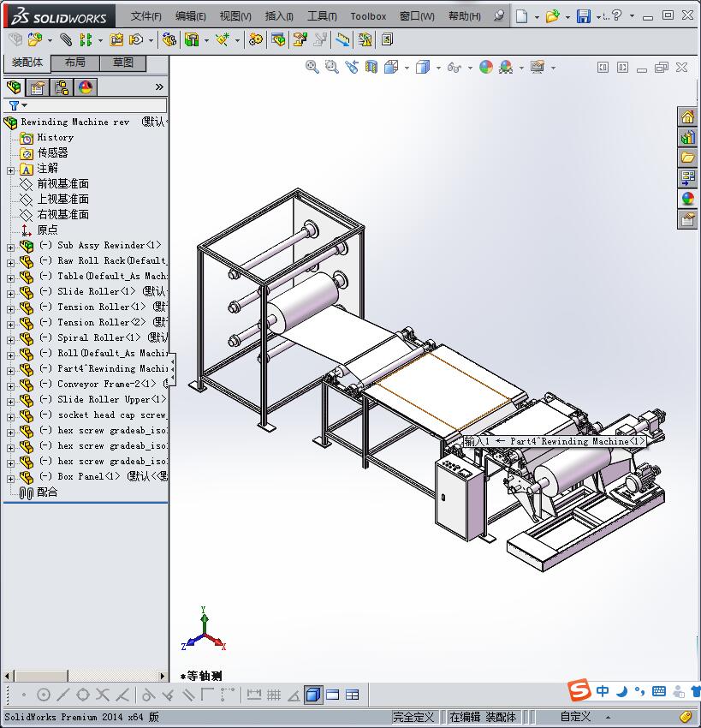Click the Save floppy disk icon
The height and width of the screenshot is (728, 701).
(x=583, y=16)
